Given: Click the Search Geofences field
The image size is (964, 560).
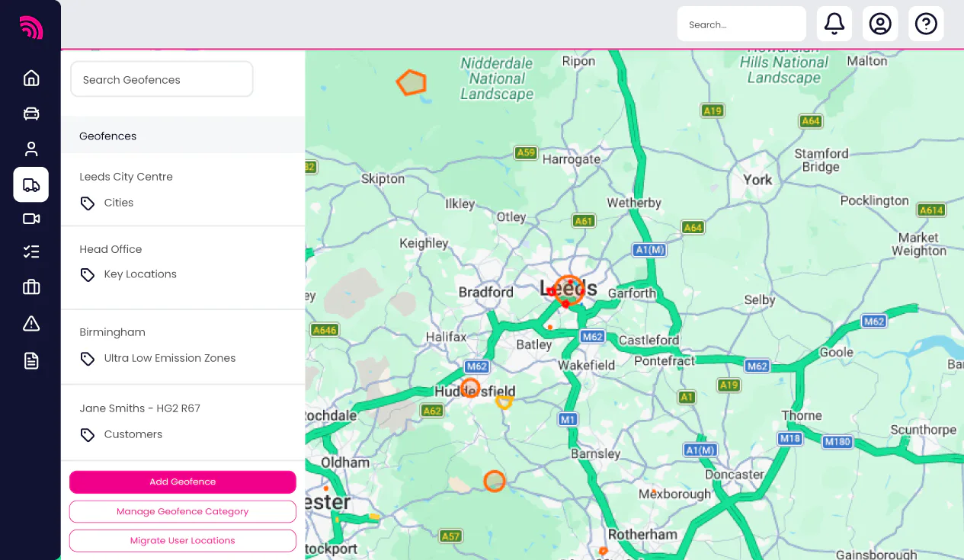Looking at the screenshot, I should [x=162, y=79].
